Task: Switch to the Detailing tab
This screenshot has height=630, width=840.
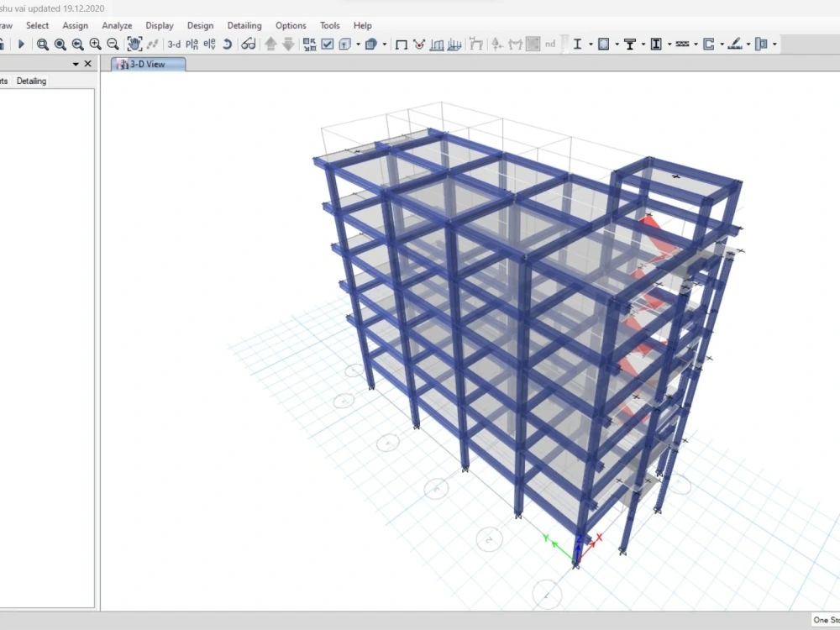Action: [x=31, y=81]
